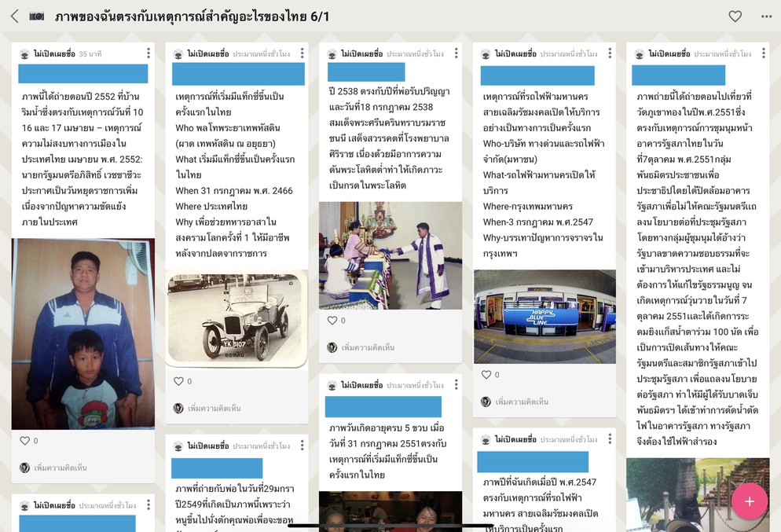Open options menu on the รถไฟฟ้ามหานคร Who-What post
The height and width of the screenshot is (532, 781).
[610, 53]
